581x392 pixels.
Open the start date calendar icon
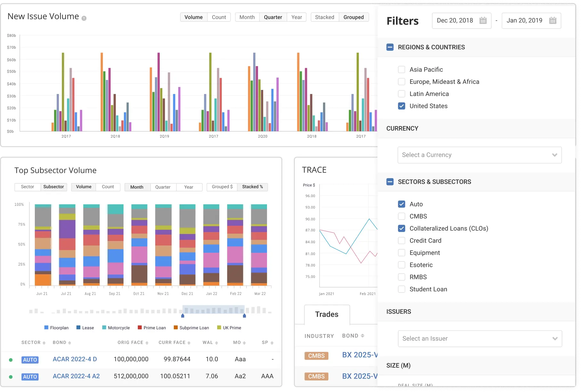(483, 20)
